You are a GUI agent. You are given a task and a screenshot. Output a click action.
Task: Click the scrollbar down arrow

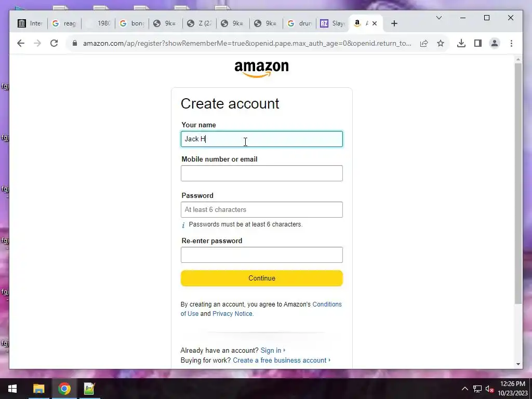(x=518, y=364)
